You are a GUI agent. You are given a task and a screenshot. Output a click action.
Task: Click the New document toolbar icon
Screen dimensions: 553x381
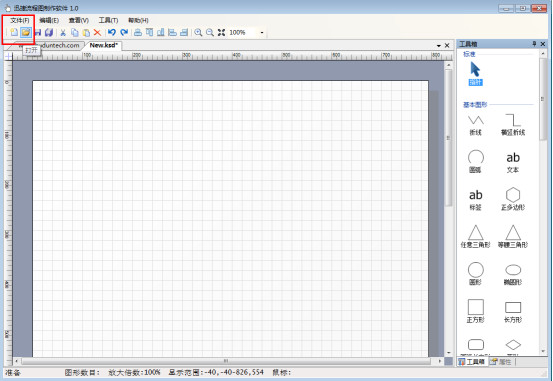point(14,32)
